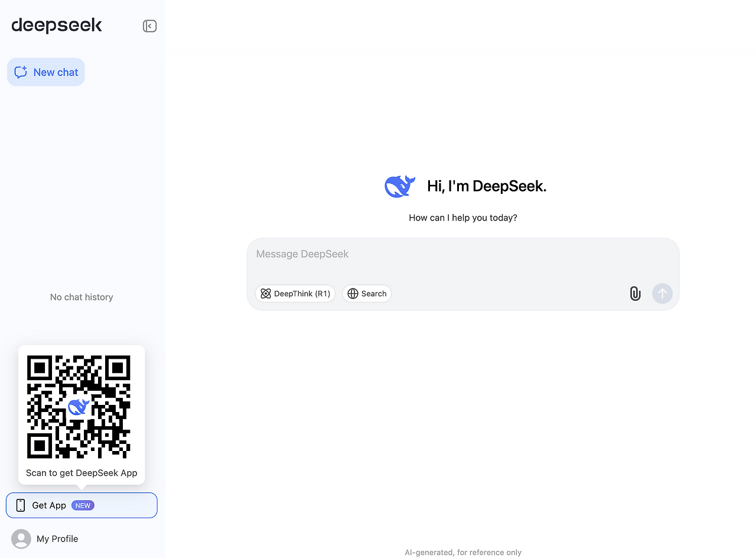Open My Profile

pos(45,539)
